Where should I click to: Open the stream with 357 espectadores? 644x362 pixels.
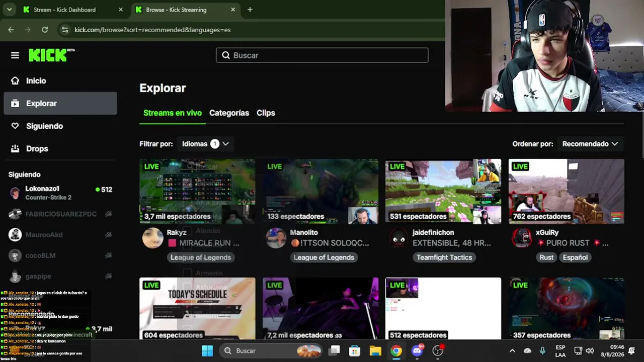[567, 309]
